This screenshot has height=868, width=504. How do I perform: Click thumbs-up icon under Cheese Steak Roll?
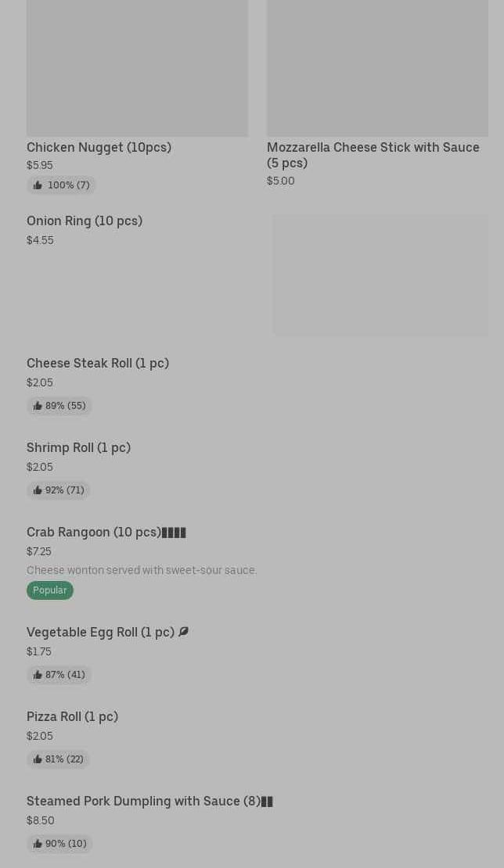click(38, 406)
